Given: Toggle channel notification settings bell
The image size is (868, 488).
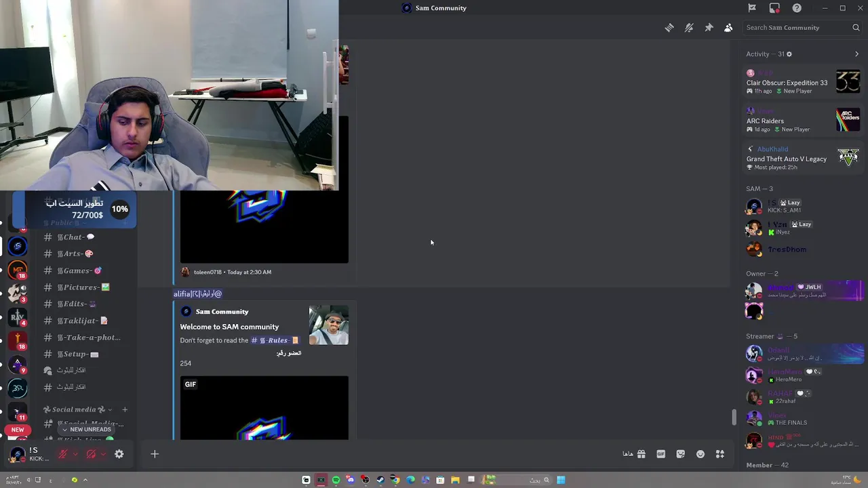Looking at the screenshot, I should (689, 28).
